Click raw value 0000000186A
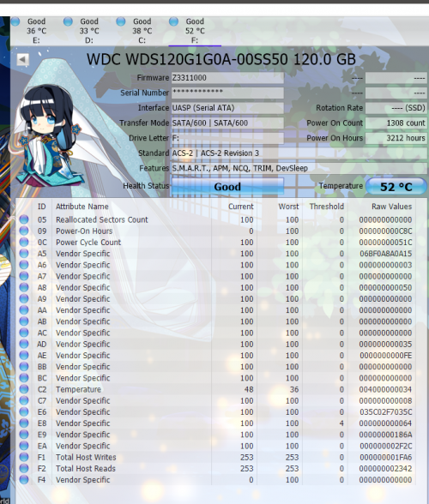The height and width of the screenshot is (504, 429). 385,435
